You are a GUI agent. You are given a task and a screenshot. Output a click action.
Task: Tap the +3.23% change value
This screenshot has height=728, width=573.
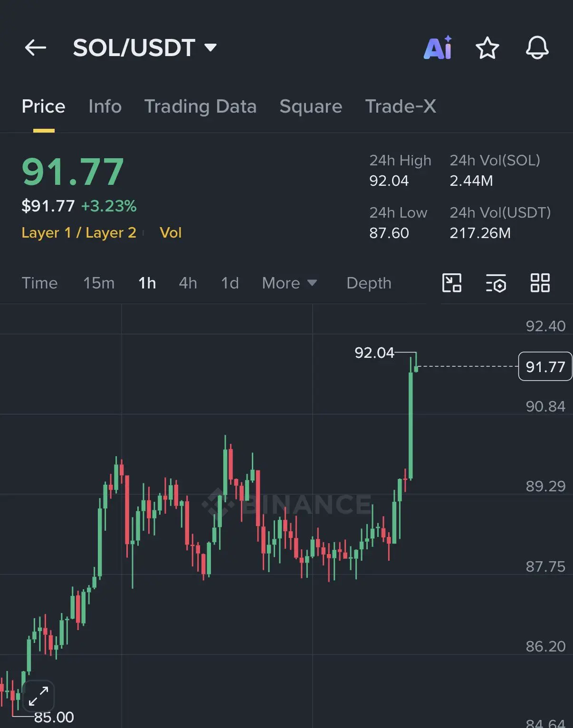tap(109, 206)
